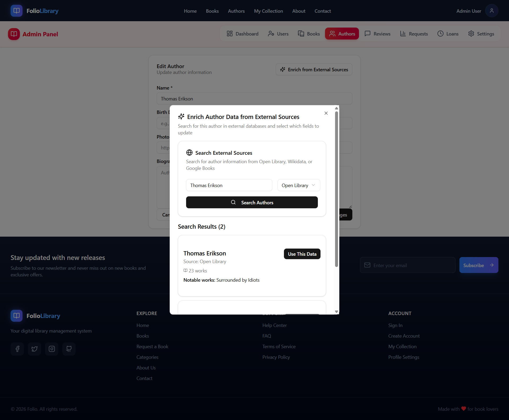Open admin Settings gear icon
The width and height of the screenshot is (509, 420).
(472, 34)
